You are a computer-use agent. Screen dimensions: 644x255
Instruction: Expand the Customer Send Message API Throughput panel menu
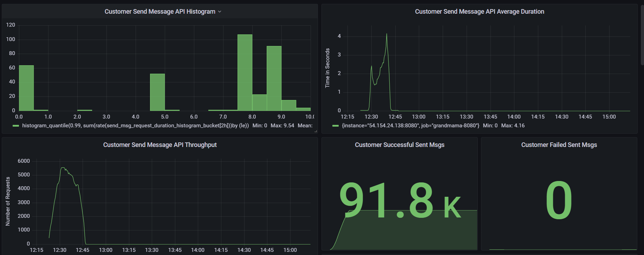point(160,145)
